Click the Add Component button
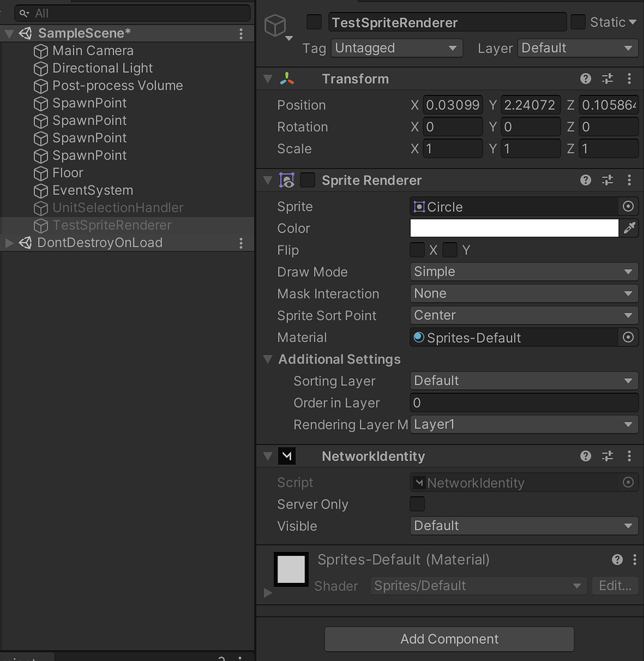The width and height of the screenshot is (644, 661). 449,639
